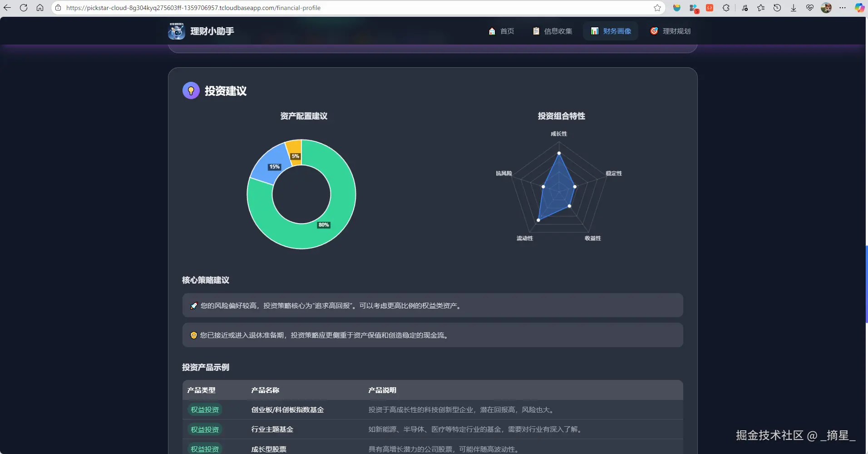Open downloads arrow icon in toolbar
The height and width of the screenshot is (454, 868).
(794, 8)
